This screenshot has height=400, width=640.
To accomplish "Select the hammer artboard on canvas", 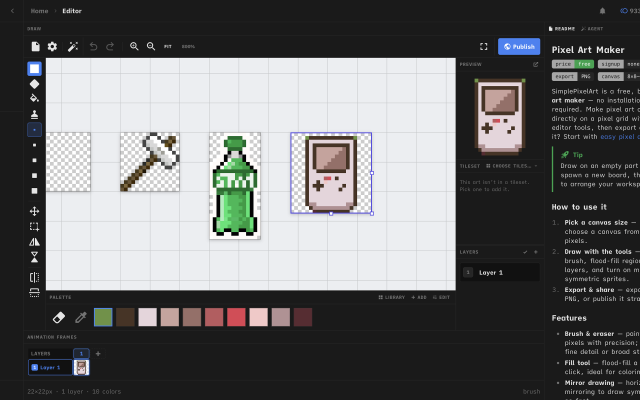I will [150, 162].
